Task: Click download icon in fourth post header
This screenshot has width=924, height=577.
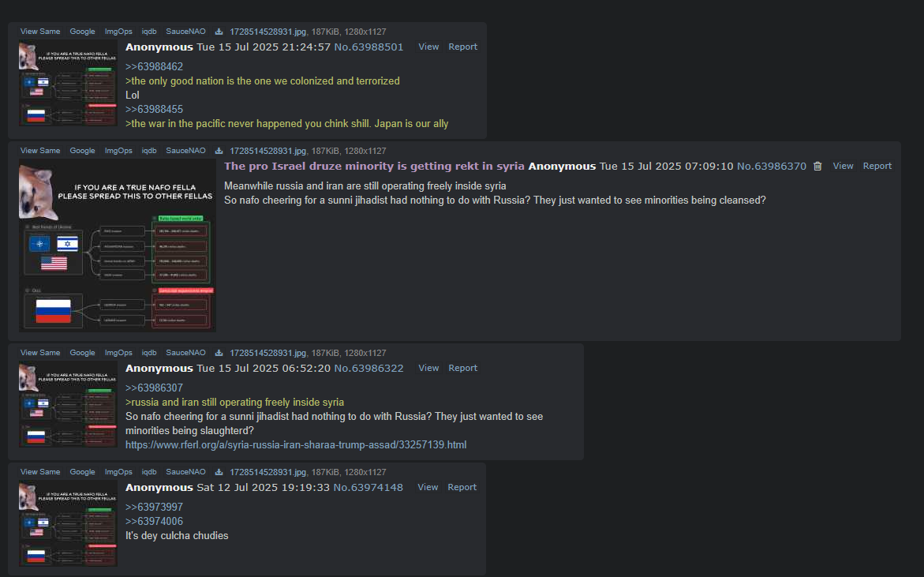Action: pos(219,472)
